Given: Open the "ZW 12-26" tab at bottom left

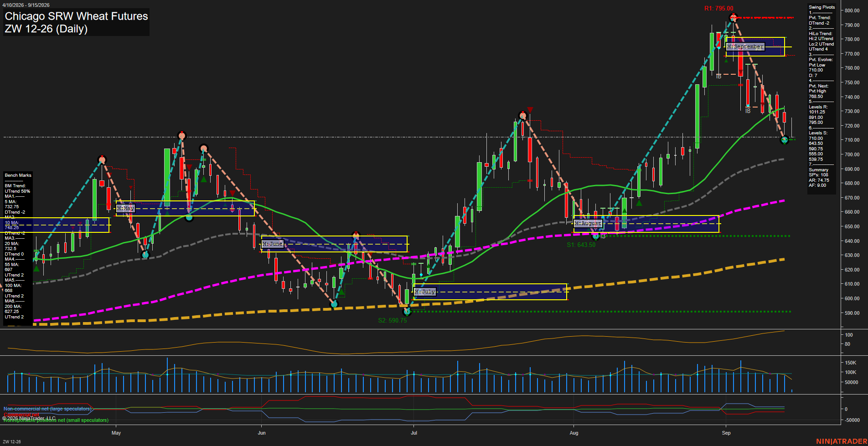Looking at the screenshot, I should point(12,442).
